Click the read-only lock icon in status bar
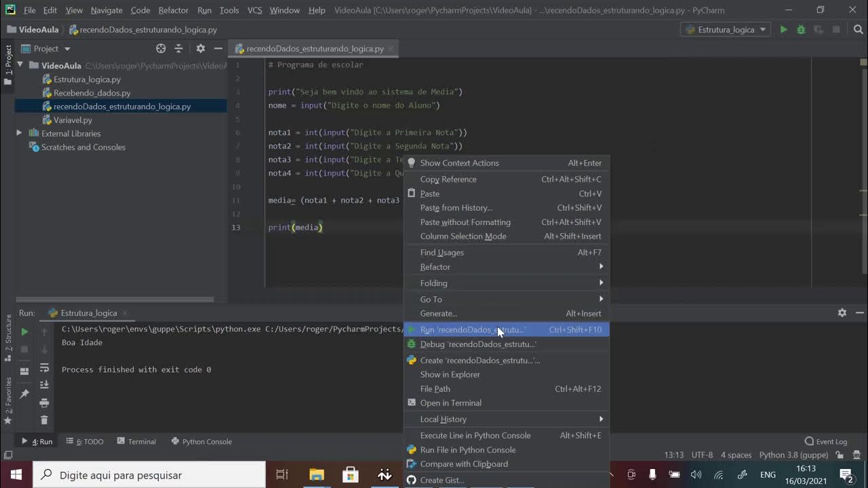Screen dimensions: 868x488 pos(840,455)
